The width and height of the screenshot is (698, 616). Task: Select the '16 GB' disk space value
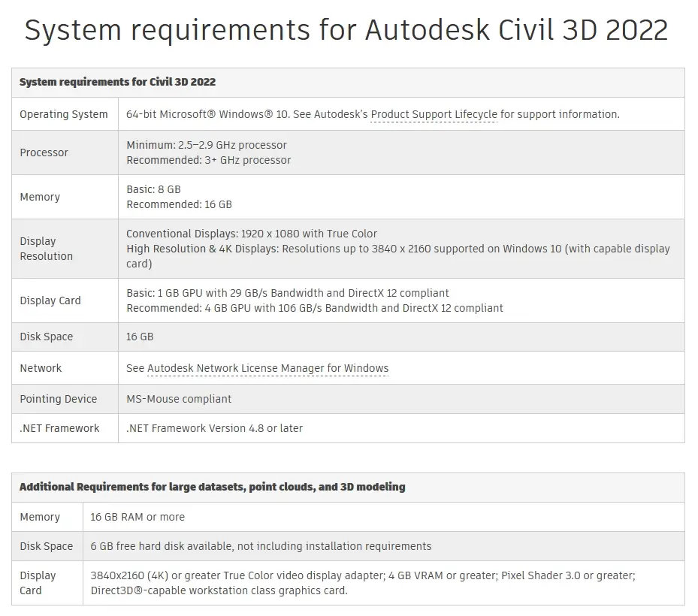point(140,337)
